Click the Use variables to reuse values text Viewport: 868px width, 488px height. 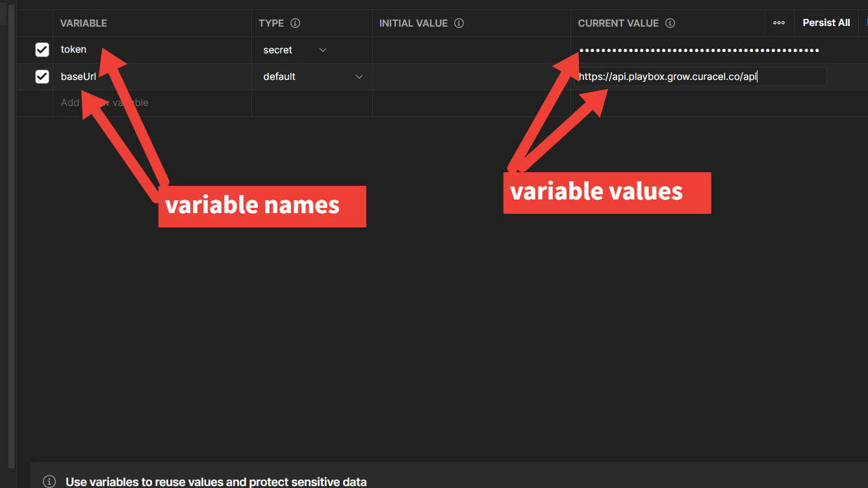click(x=216, y=482)
